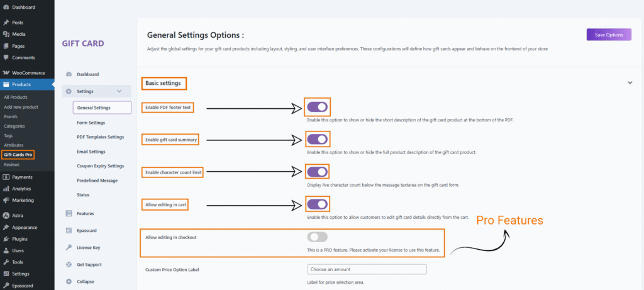This screenshot has width=644, height=290.
Task: Turn off Allow editing in cart
Action: 317,204
